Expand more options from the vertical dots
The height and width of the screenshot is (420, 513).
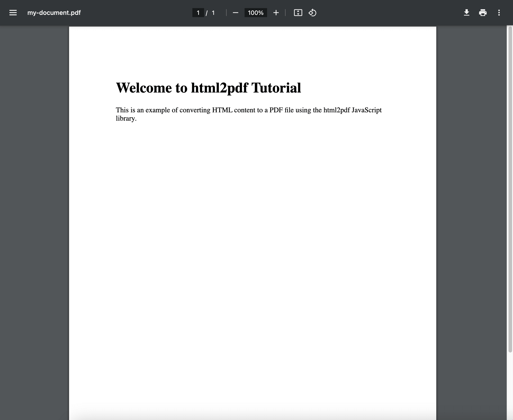coord(499,13)
